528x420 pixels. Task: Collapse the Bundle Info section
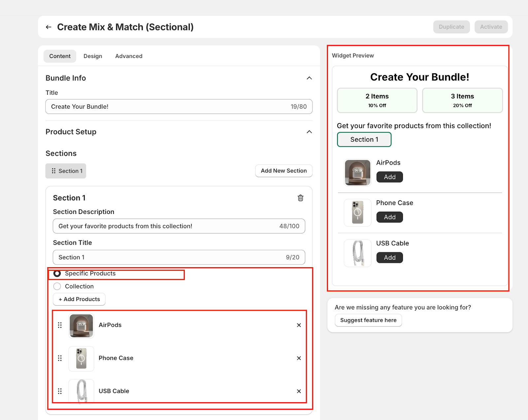coord(309,78)
